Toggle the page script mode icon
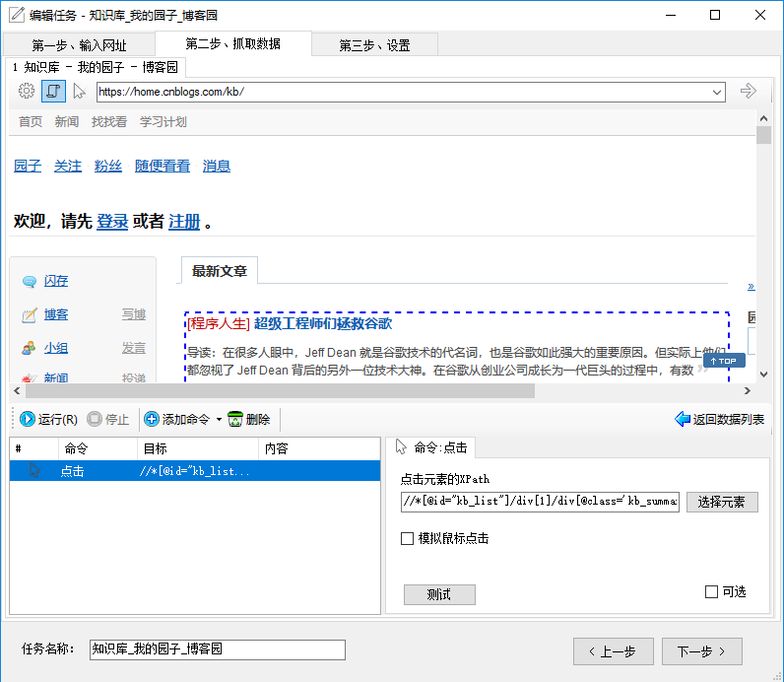The width and height of the screenshot is (784, 682). pos(53,92)
